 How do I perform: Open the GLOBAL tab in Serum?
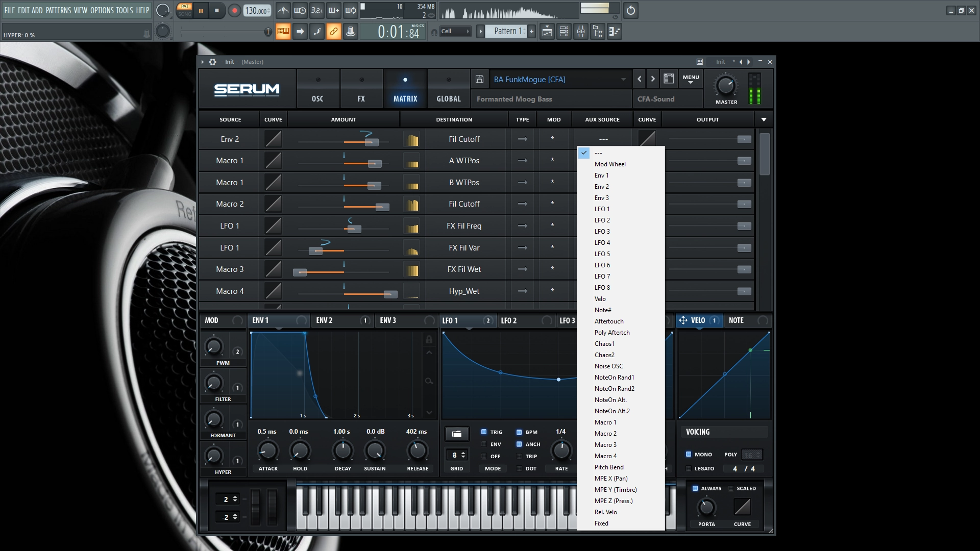coord(449,89)
